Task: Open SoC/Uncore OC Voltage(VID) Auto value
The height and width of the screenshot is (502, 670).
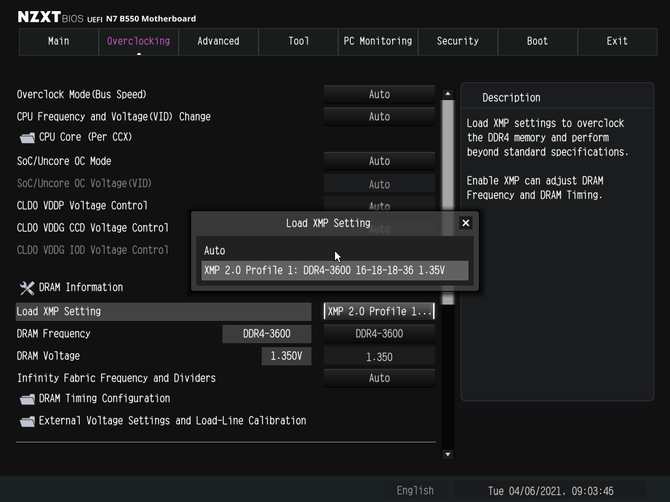Action: pos(379,185)
